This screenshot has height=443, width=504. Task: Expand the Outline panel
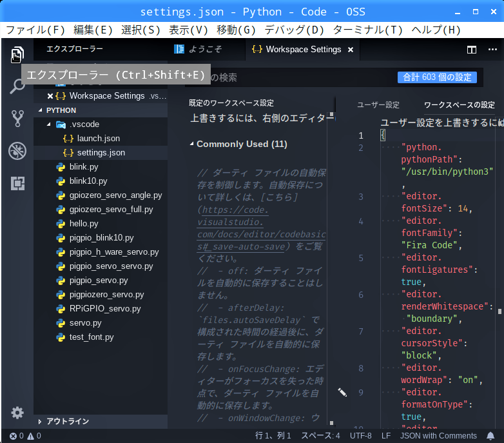[x=39, y=422]
